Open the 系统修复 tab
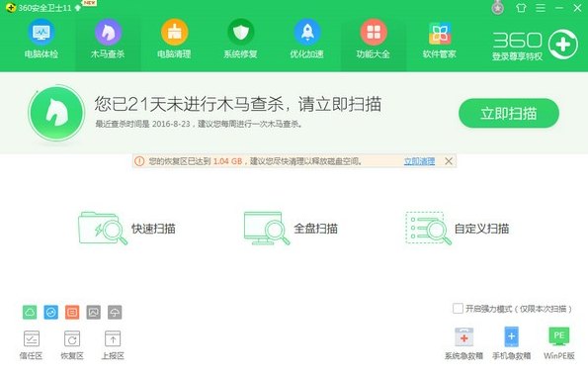 click(241, 39)
